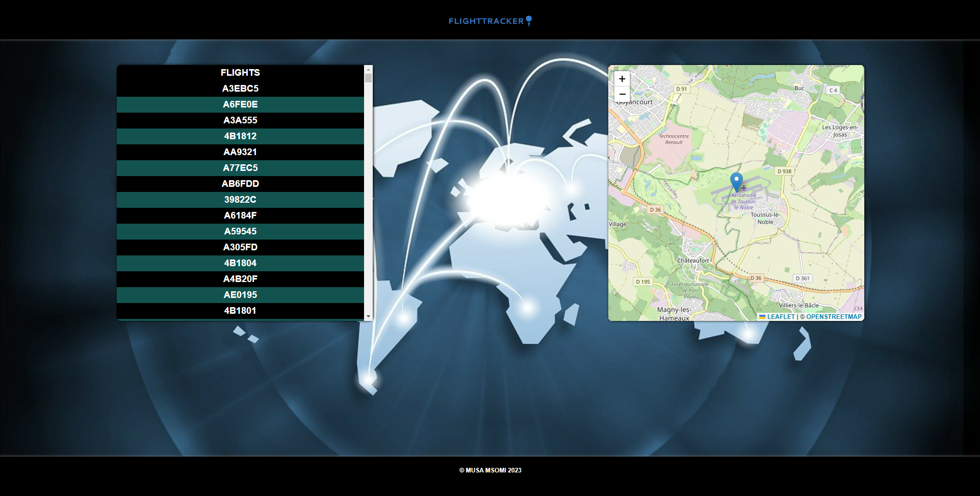Viewport: 980px width, 496px height.
Task: Open flight A305FD
Action: point(241,247)
